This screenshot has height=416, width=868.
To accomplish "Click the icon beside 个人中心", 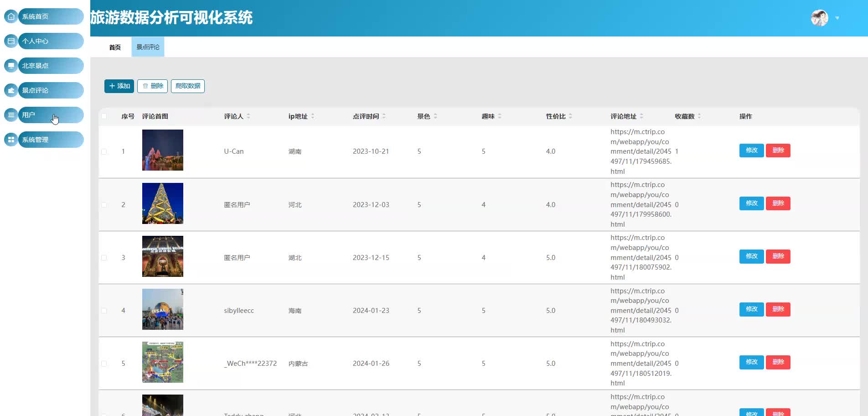I will (x=11, y=41).
